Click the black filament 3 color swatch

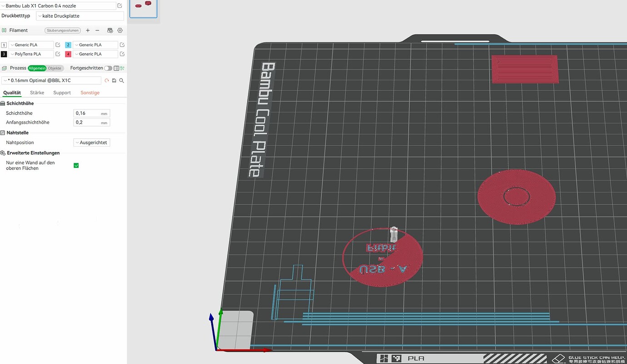tap(4, 54)
